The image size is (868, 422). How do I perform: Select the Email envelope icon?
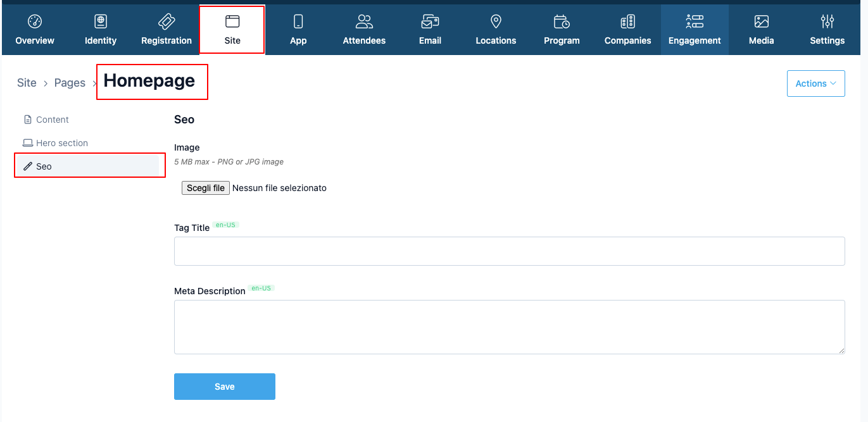pos(430,22)
